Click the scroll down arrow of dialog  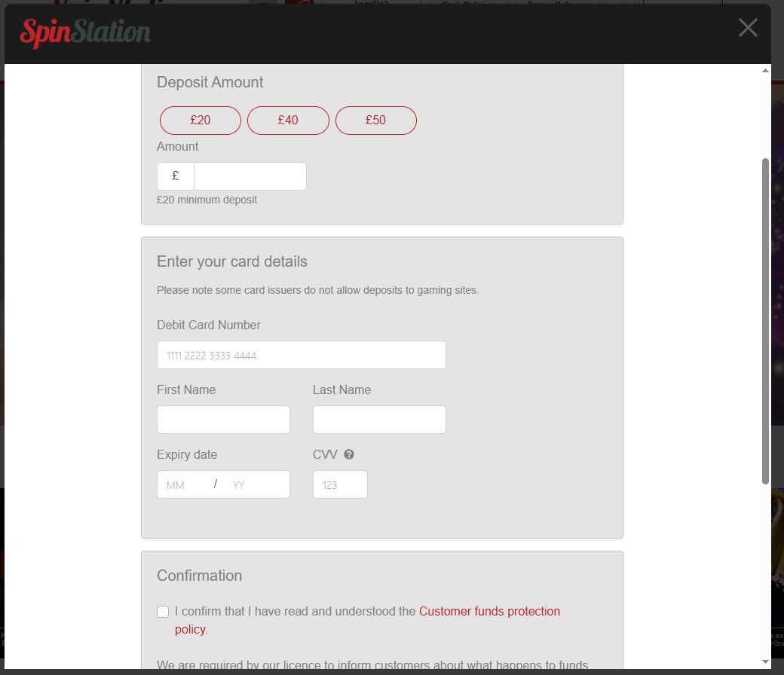click(x=765, y=662)
